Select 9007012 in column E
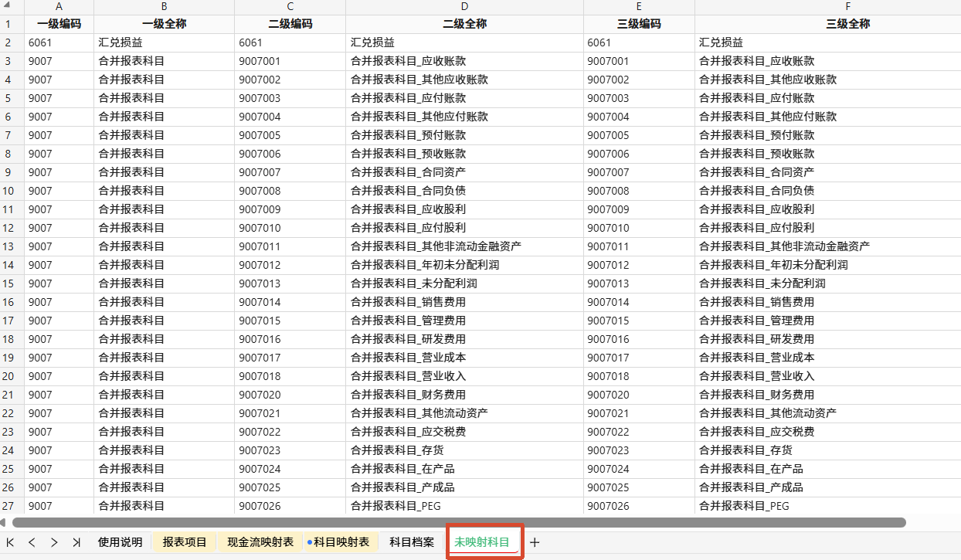Image resolution: width=961 pixels, height=560 pixels. click(x=639, y=265)
